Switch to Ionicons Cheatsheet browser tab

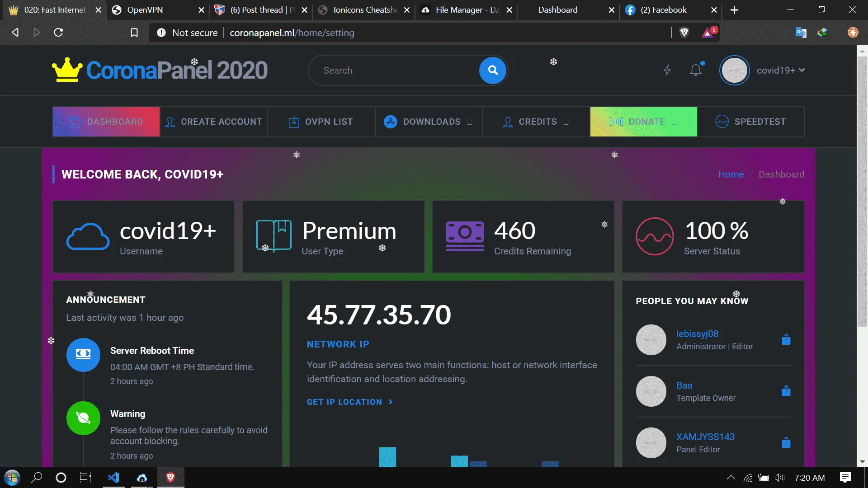pos(364,10)
